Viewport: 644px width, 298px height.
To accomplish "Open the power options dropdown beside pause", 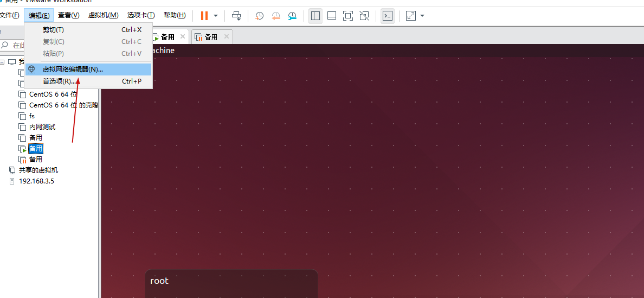I will [x=216, y=16].
